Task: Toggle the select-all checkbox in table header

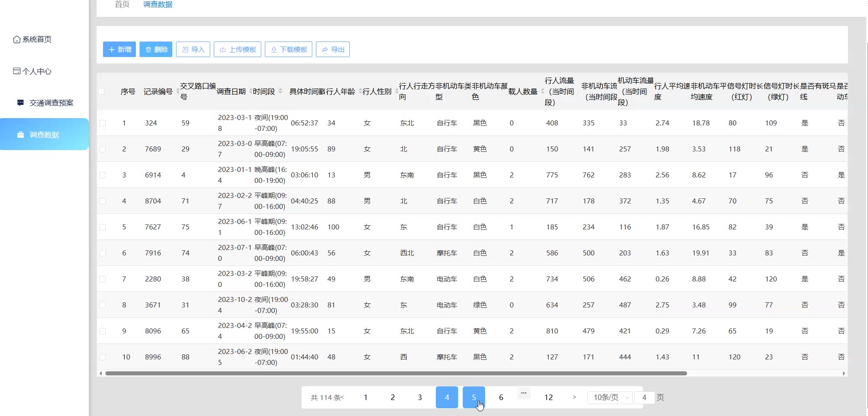Action: (102, 91)
